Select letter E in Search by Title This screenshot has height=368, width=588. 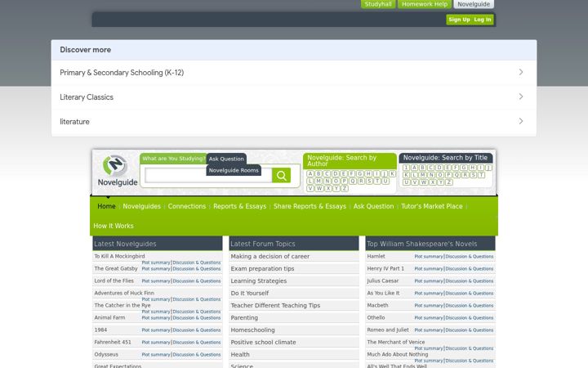pyautogui.click(x=448, y=168)
